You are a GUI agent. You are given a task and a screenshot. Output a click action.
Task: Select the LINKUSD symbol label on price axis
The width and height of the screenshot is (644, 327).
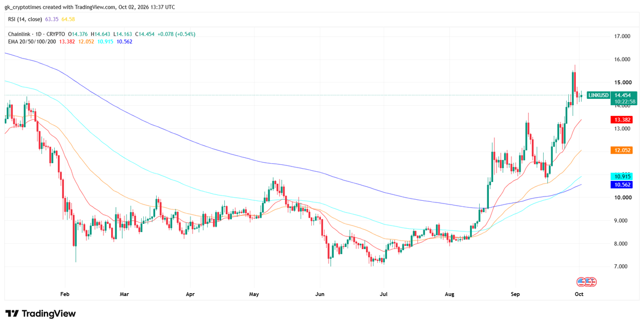click(x=598, y=96)
